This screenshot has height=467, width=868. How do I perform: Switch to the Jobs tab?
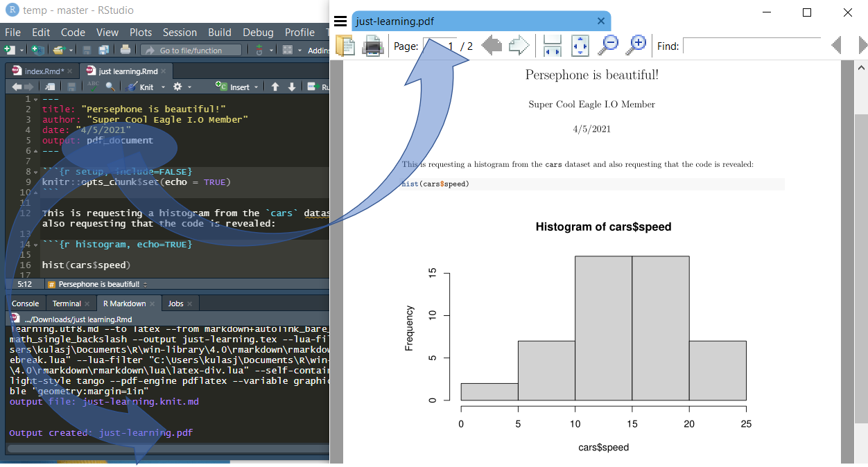click(x=176, y=303)
